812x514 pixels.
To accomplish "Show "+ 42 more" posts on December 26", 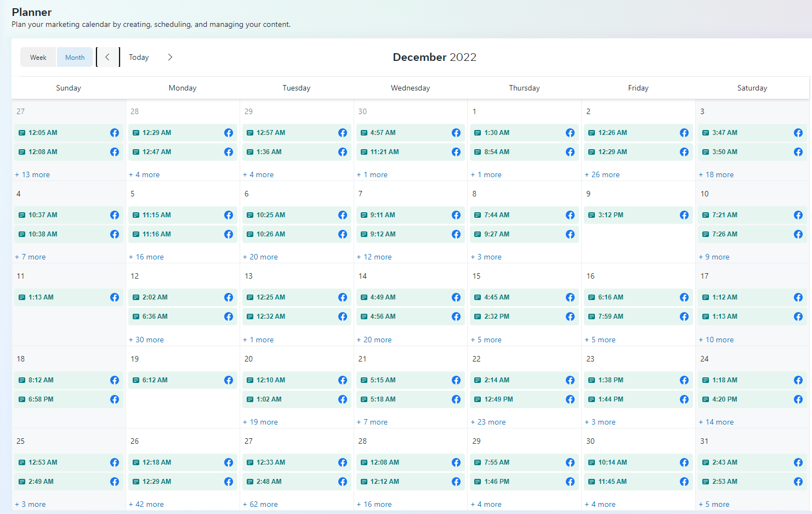I will 146,504.
